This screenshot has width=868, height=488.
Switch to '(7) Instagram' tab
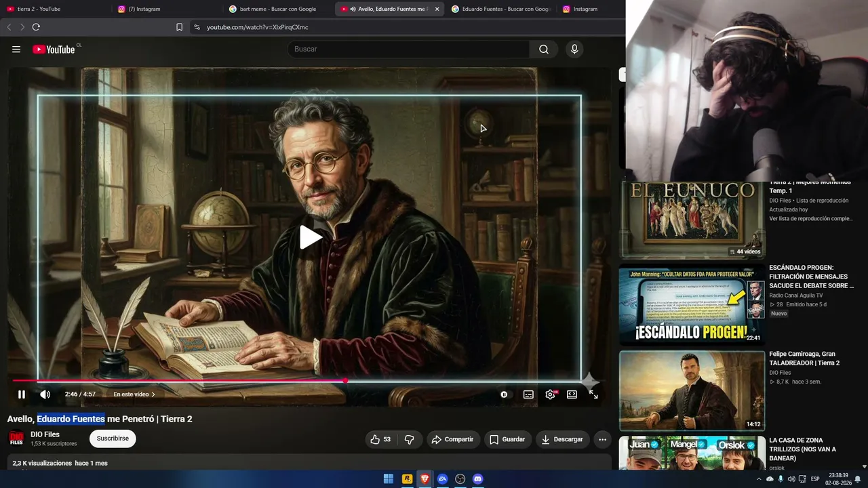165,9
